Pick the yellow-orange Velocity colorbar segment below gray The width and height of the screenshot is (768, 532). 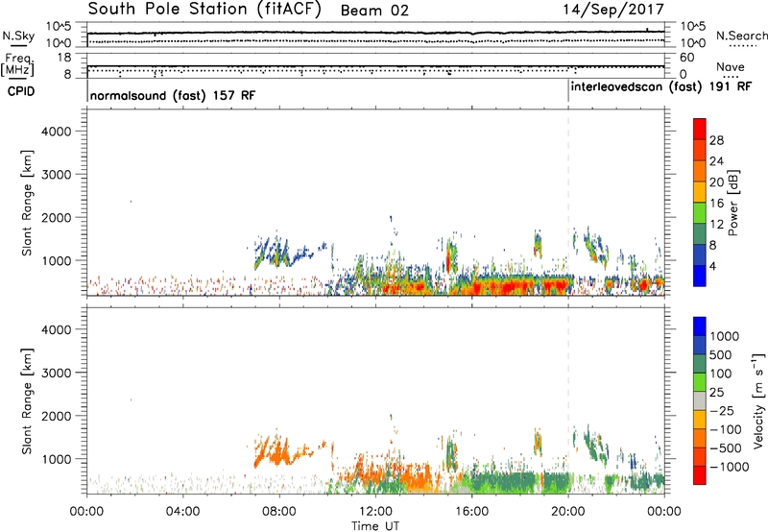[x=700, y=420]
